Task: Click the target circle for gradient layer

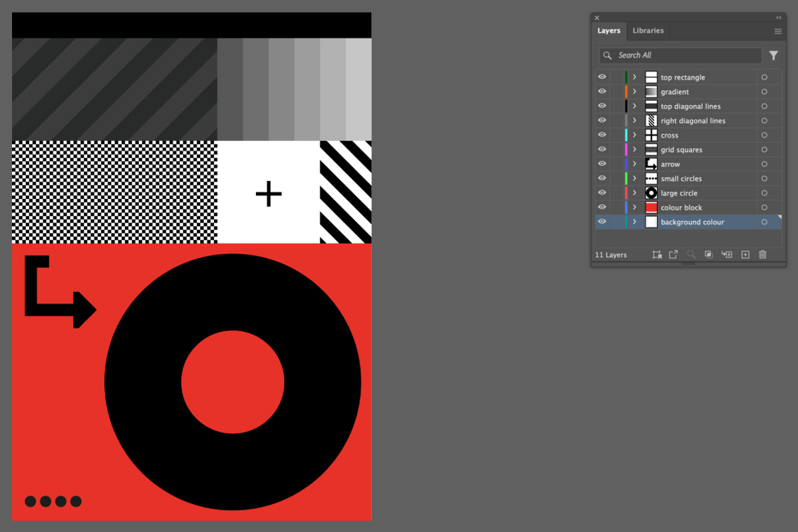Action: click(764, 92)
